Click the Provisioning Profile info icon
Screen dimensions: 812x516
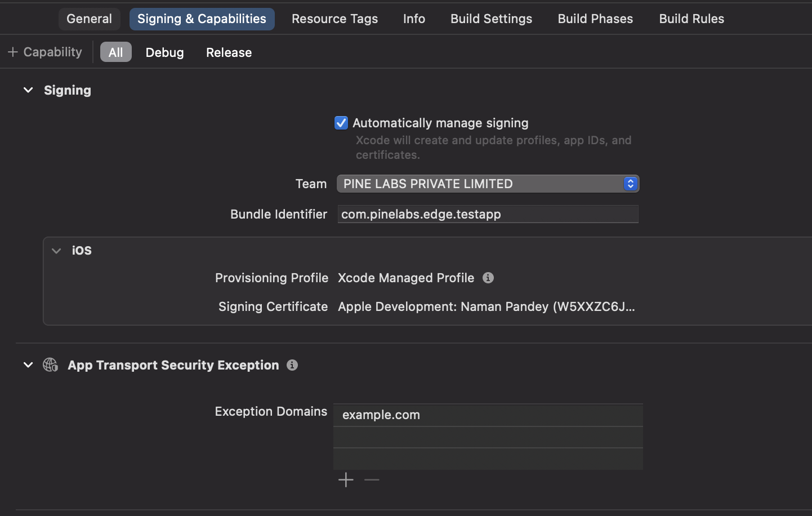[x=488, y=278]
